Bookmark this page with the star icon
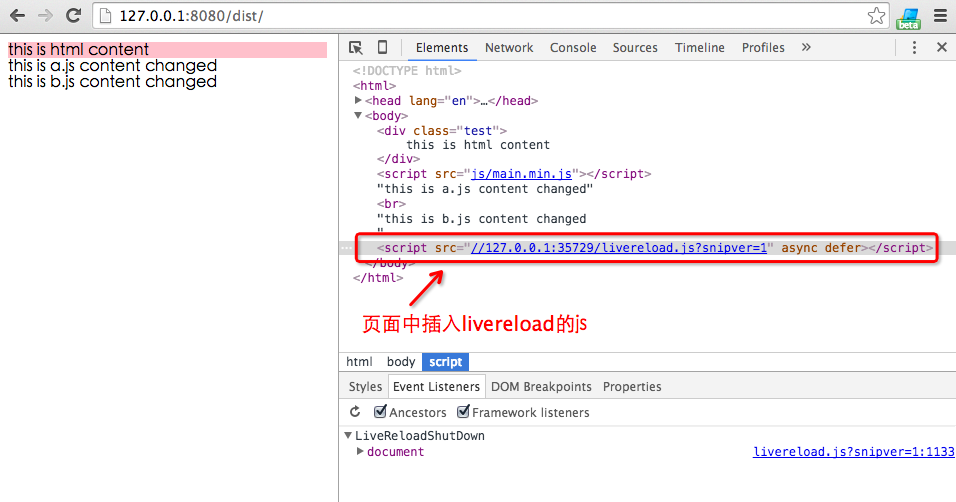 click(876, 16)
